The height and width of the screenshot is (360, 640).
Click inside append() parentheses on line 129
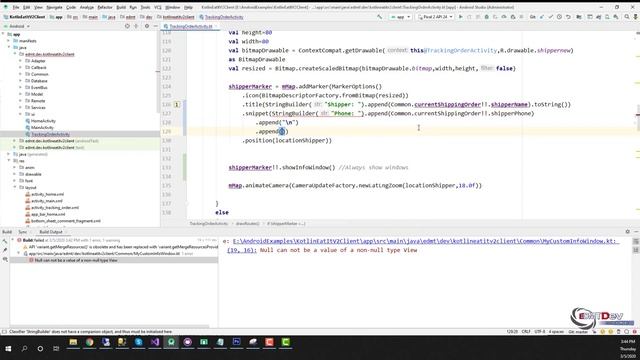[x=282, y=131]
